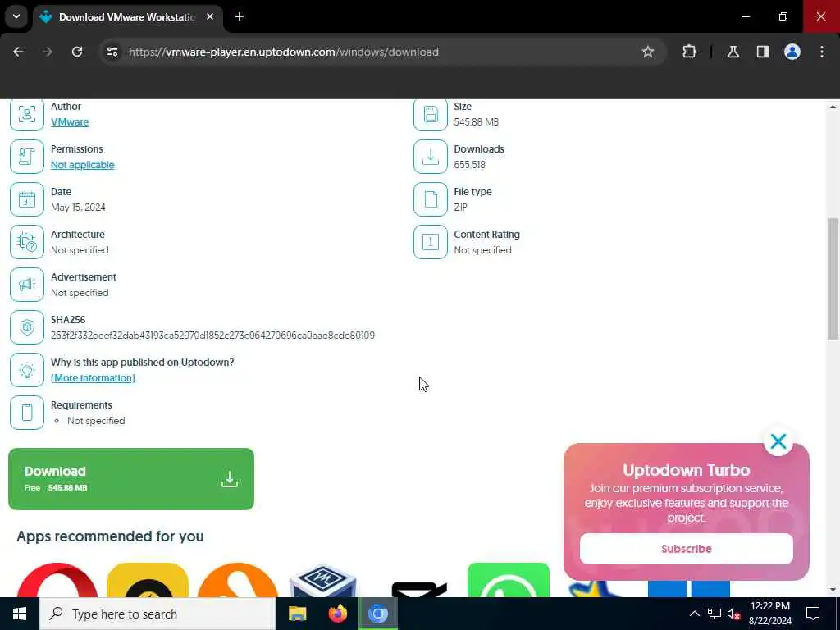Open the network tray icon
The width and height of the screenshot is (840, 630).
click(714, 614)
